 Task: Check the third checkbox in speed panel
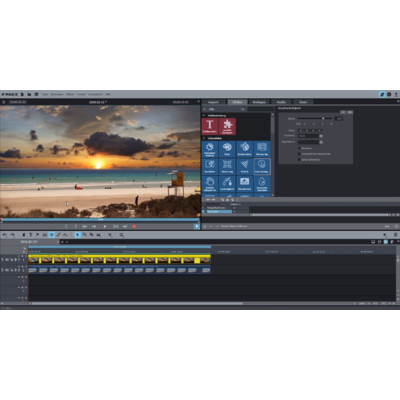[x=299, y=160]
